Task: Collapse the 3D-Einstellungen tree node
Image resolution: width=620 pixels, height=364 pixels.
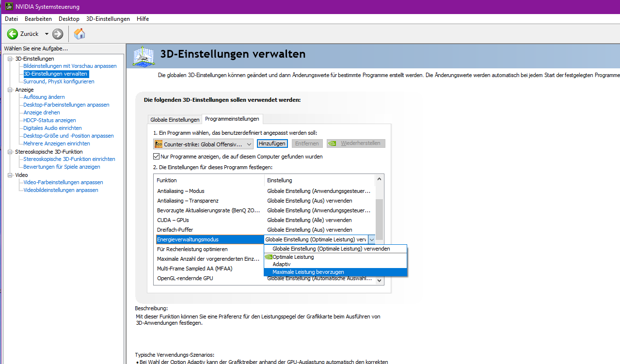Action: click(x=10, y=59)
